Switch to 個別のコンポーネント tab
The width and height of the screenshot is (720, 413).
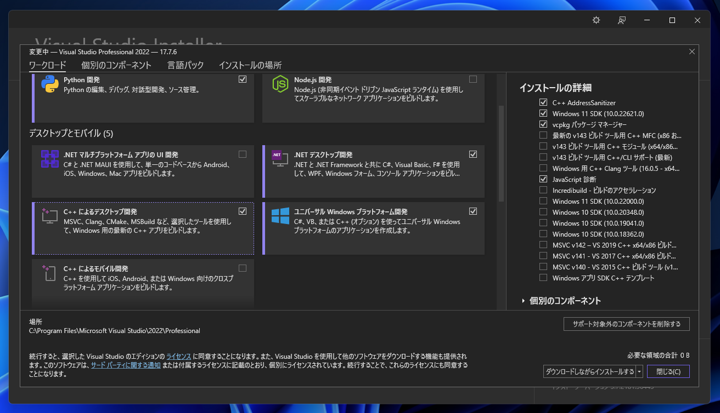pyautogui.click(x=116, y=65)
